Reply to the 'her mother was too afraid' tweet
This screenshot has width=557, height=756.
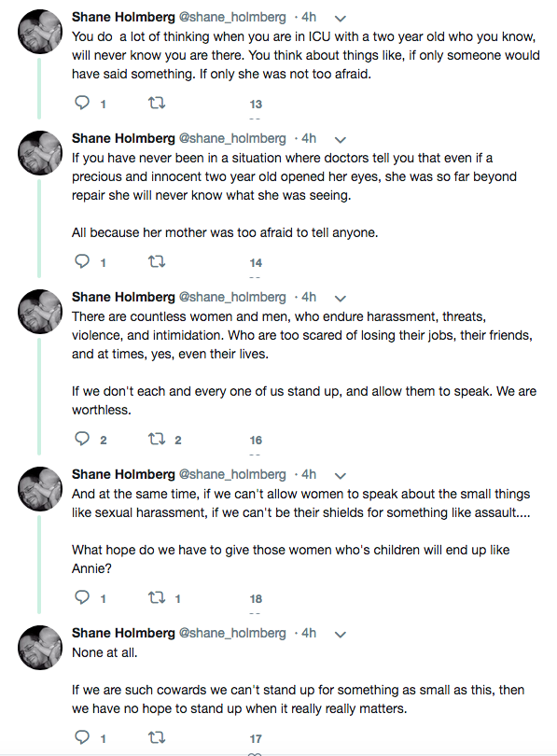(x=82, y=261)
